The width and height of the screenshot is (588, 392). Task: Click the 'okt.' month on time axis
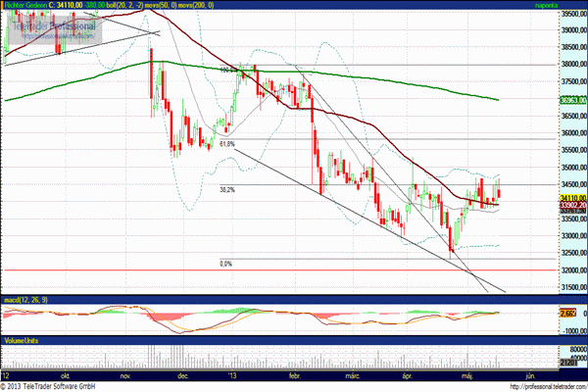click(66, 375)
